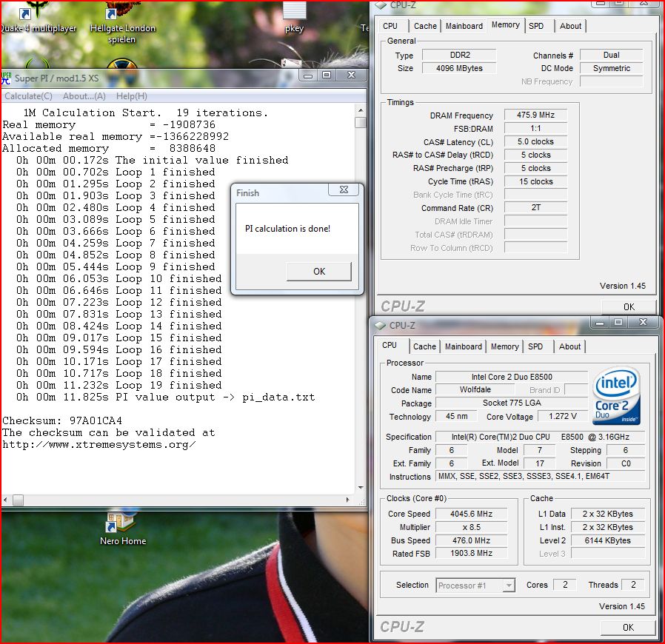This screenshot has height=644, width=665.
Task: Click the Core Voltage value 1.272 V
Action: 562,416
